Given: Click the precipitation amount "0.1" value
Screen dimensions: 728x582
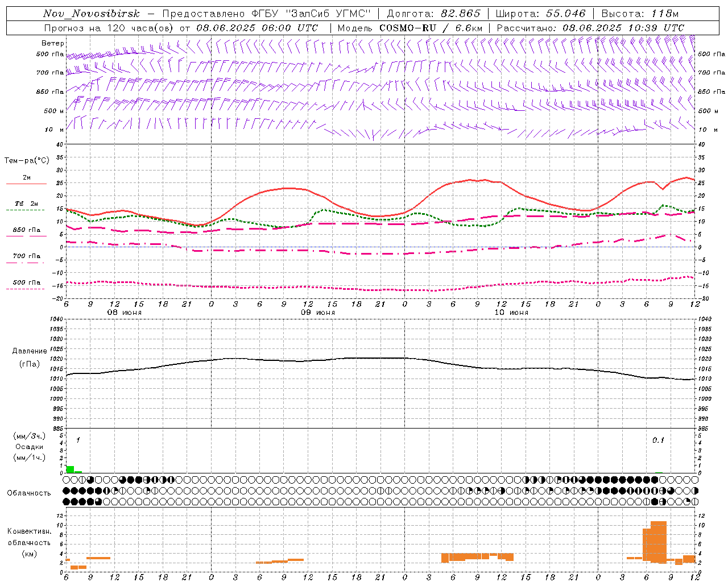Looking at the screenshot, I should 658,440.
